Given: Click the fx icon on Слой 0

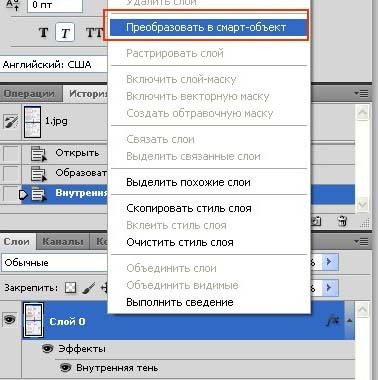Looking at the screenshot, I should pyautogui.click(x=333, y=321).
